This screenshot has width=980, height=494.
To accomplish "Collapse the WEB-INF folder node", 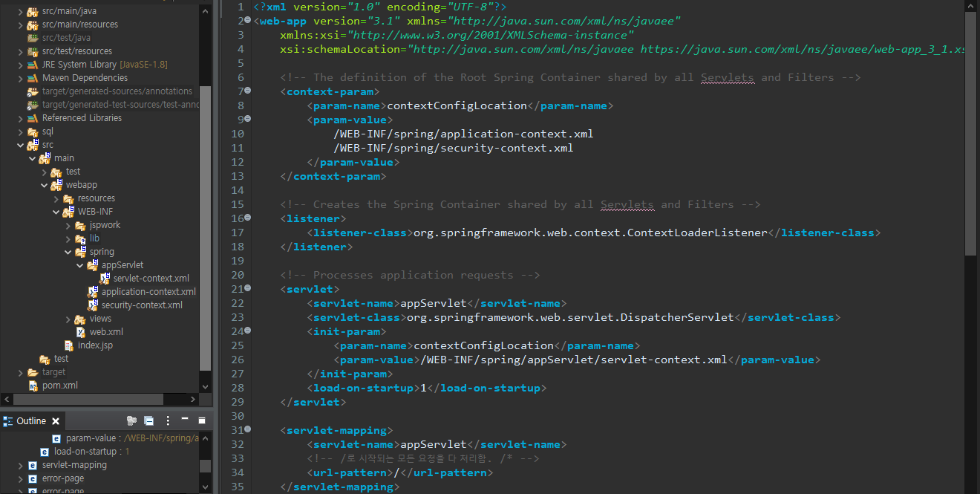I will [56, 211].
